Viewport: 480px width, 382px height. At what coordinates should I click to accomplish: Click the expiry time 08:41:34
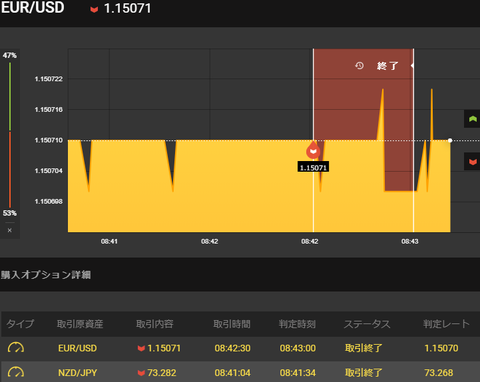[298, 373]
